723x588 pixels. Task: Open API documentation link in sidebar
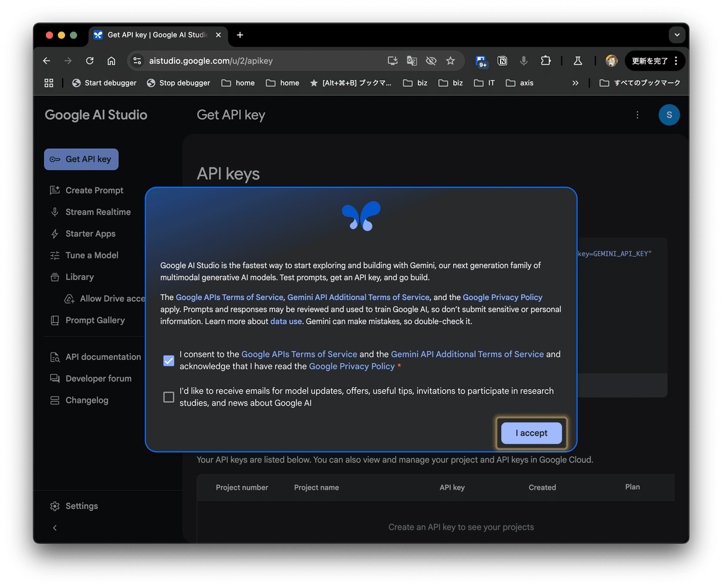point(95,357)
